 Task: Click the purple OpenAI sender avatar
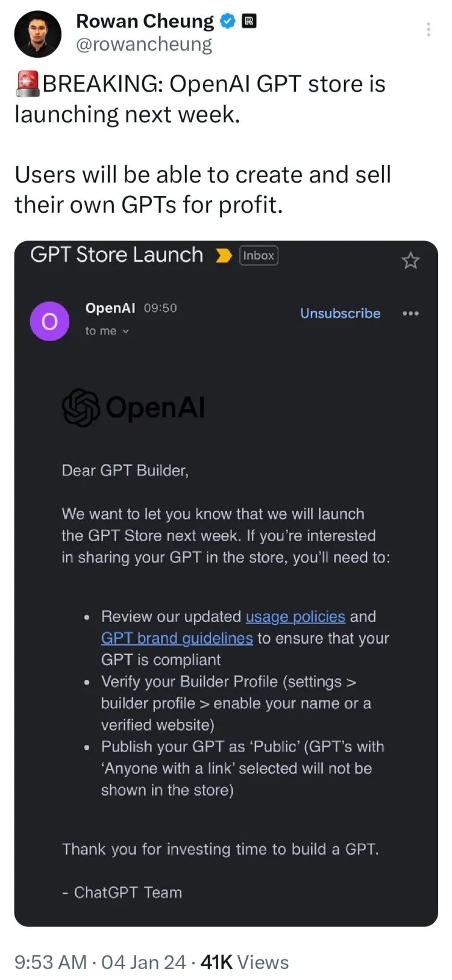49,321
